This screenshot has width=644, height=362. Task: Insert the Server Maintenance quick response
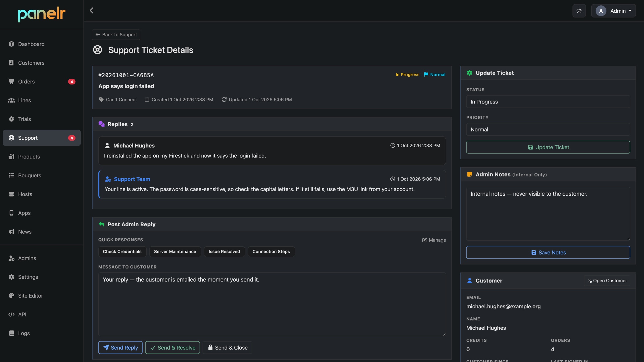[175, 252]
